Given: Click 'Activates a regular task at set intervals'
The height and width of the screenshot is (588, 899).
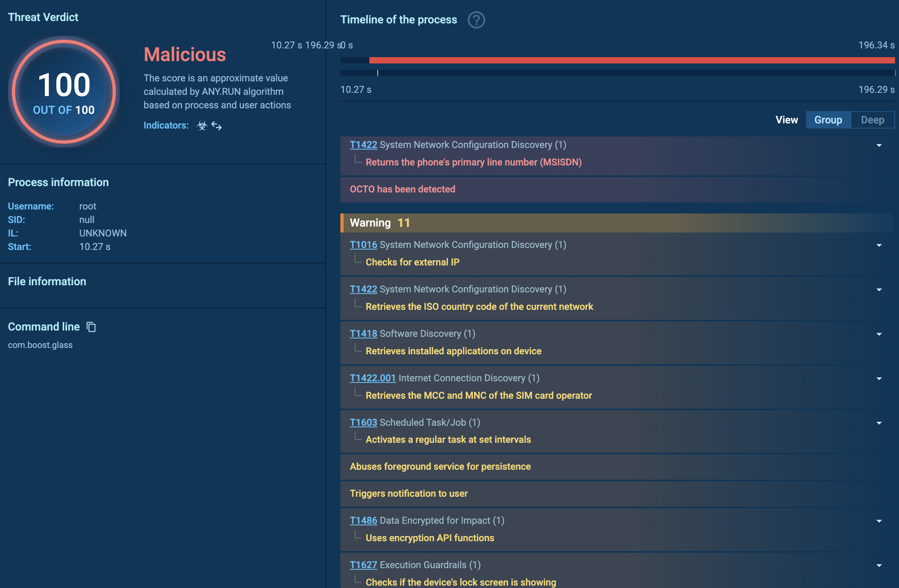Looking at the screenshot, I should tap(448, 440).
